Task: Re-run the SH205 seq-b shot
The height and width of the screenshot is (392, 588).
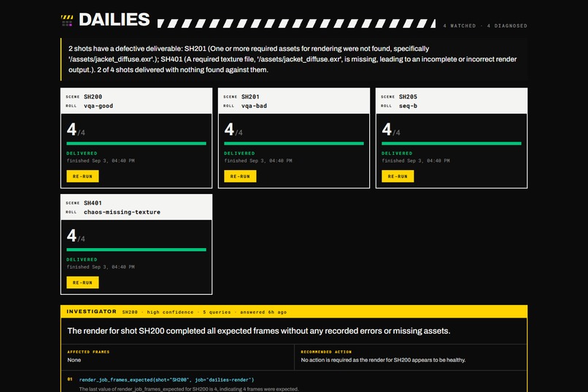Action: pos(398,177)
